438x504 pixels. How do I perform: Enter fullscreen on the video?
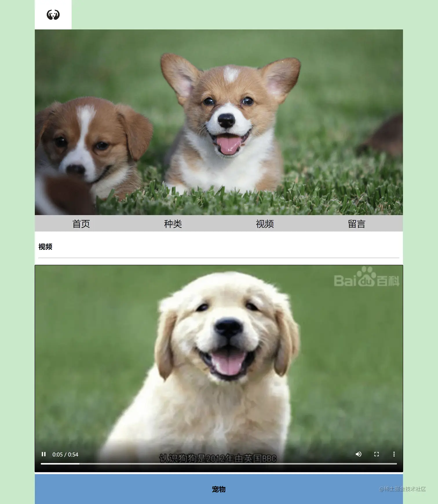click(376, 454)
